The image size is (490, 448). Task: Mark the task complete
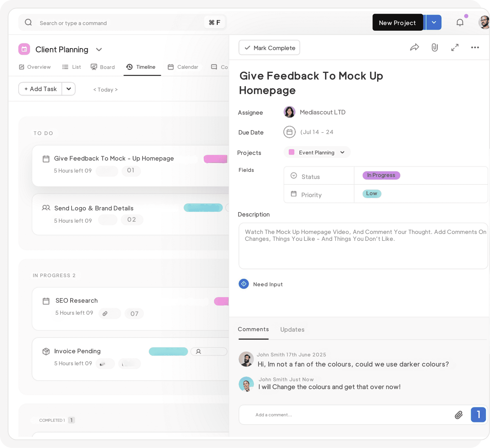(x=269, y=48)
